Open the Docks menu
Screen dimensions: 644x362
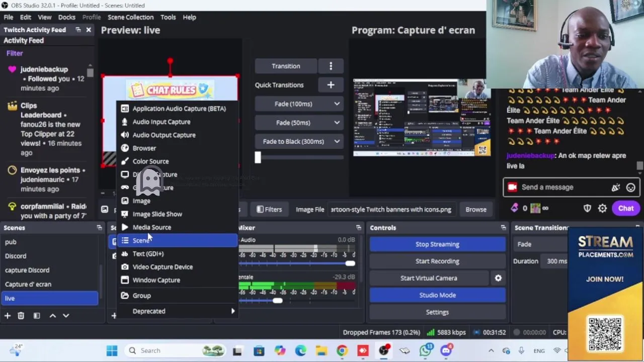(x=66, y=17)
